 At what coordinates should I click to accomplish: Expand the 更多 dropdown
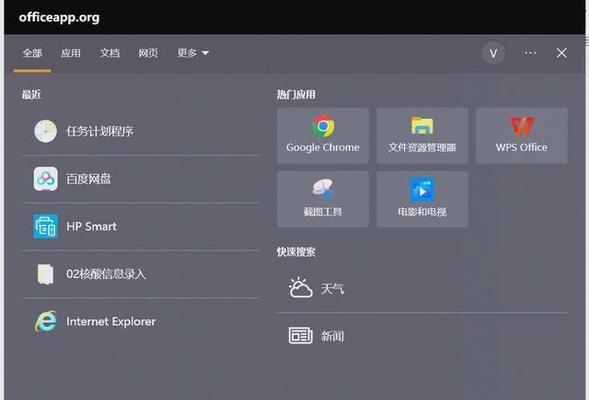(x=193, y=53)
